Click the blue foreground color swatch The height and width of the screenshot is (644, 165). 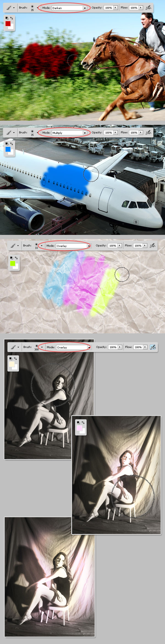pyautogui.click(x=8, y=149)
